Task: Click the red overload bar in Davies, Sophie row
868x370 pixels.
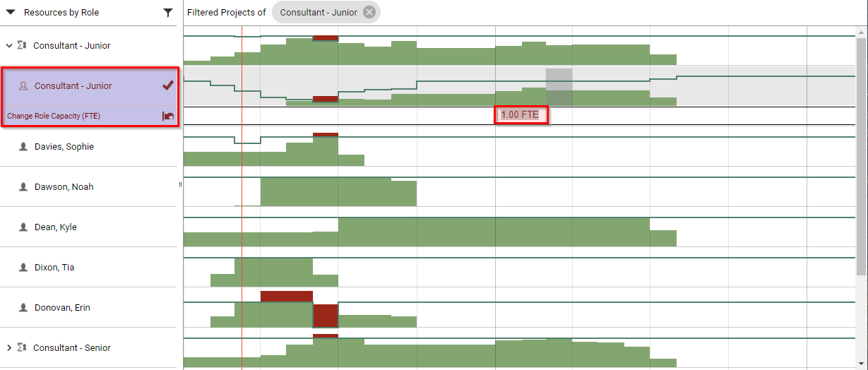Action: [326, 135]
